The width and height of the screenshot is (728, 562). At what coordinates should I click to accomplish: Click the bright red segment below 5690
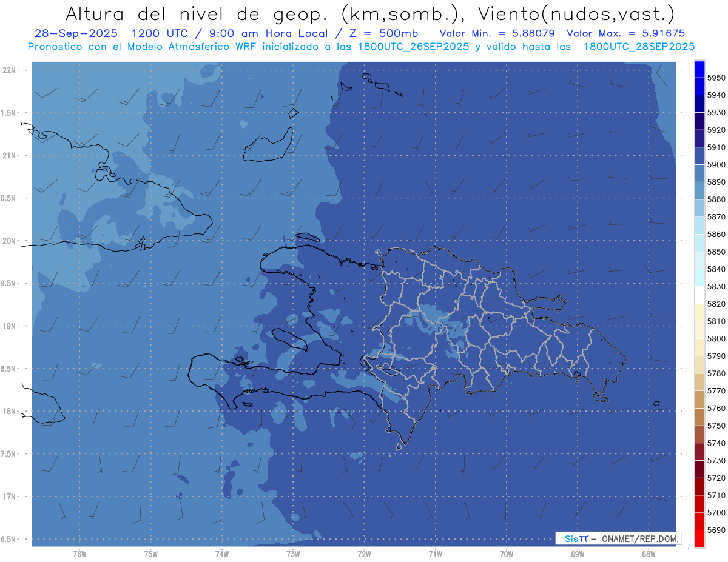699,538
